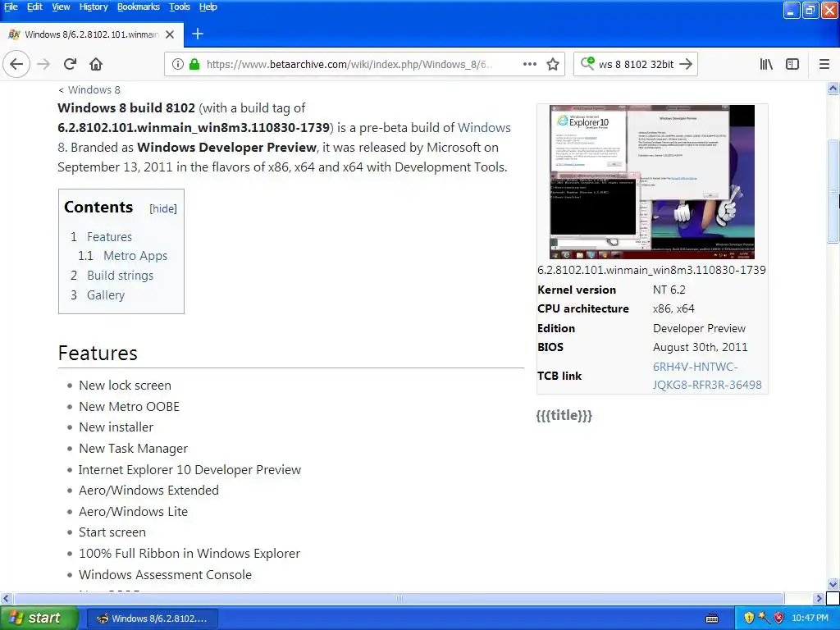Click the Features section heading
The height and width of the screenshot is (630, 840).
(98, 354)
